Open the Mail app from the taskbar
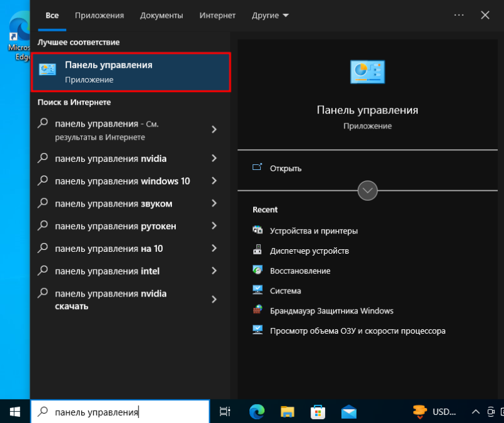Screen dimensions: 504x423 click(349, 412)
